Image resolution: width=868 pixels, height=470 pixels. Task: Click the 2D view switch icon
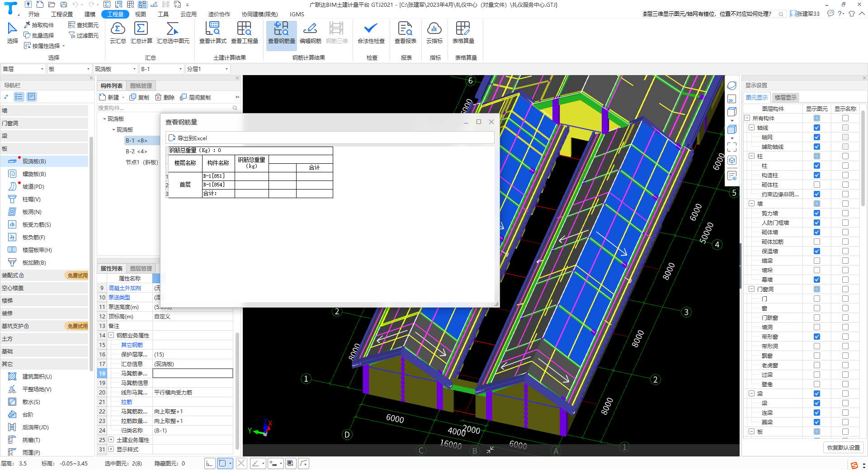click(x=732, y=100)
